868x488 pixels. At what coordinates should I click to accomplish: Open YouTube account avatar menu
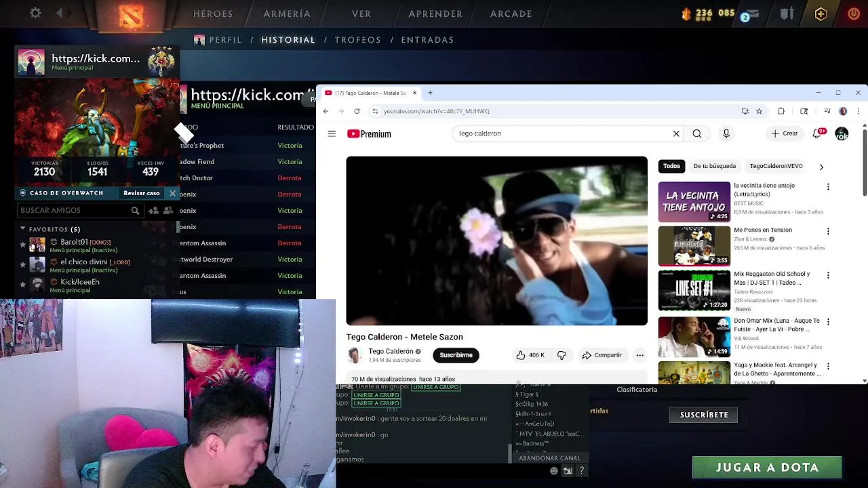[x=842, y=134]
